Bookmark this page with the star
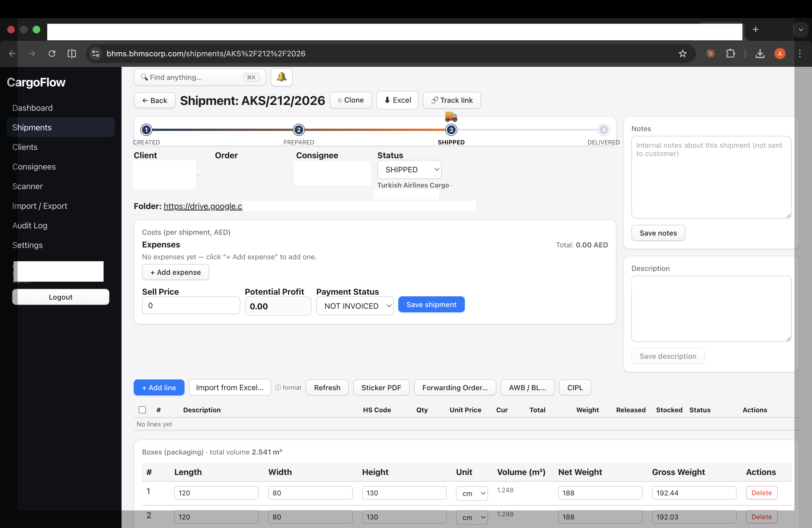Image resolution: width=812 pixels, height=528 pixels. pos(682,54)
